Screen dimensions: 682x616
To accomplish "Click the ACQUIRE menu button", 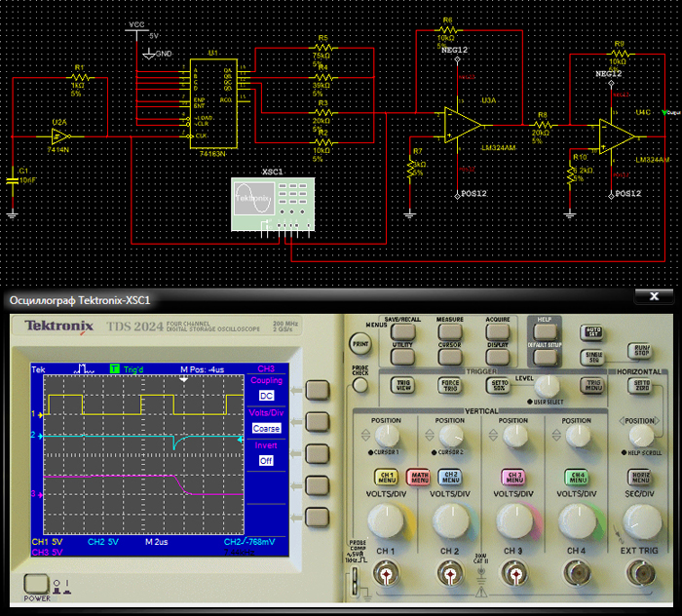I will (497, 332).
